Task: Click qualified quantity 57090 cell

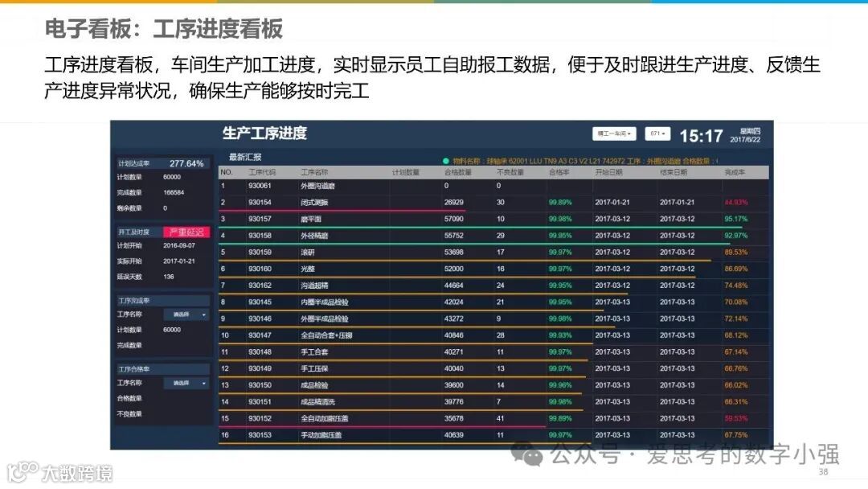Action: 454,220
